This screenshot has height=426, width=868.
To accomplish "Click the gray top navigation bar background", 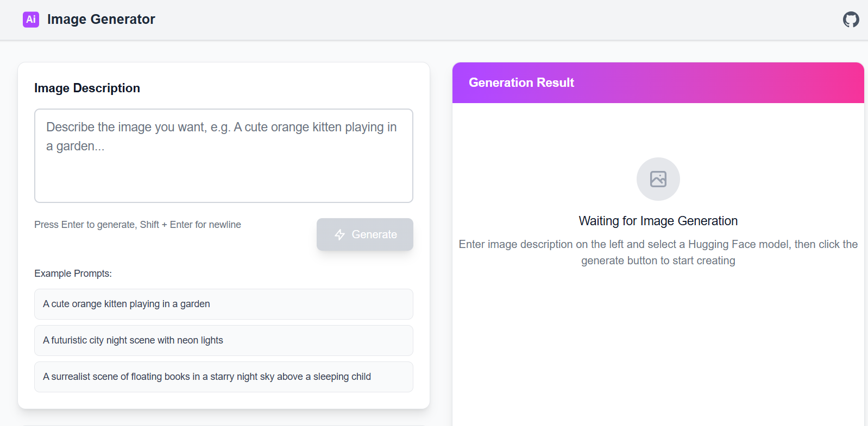I will click(x=489, y=20).
